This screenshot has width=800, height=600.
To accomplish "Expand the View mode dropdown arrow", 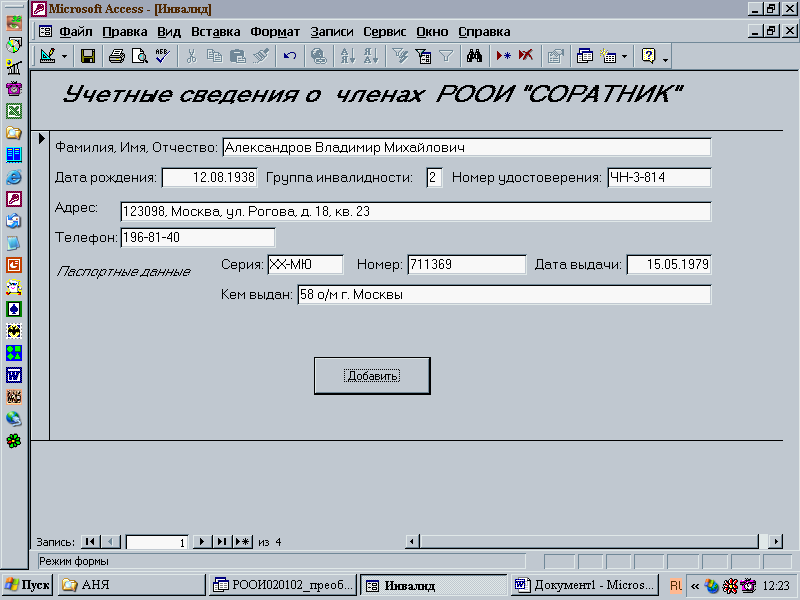I will (x=65, y=56).
